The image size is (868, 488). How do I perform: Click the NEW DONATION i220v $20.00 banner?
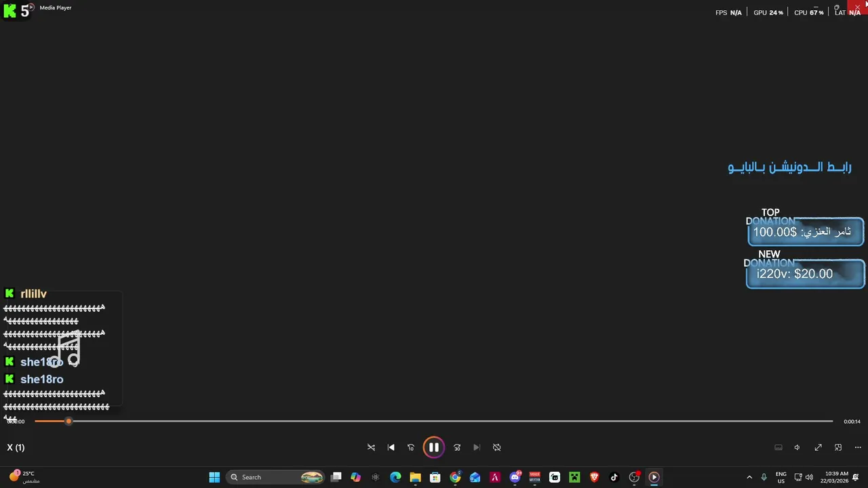tap(805, 274)
